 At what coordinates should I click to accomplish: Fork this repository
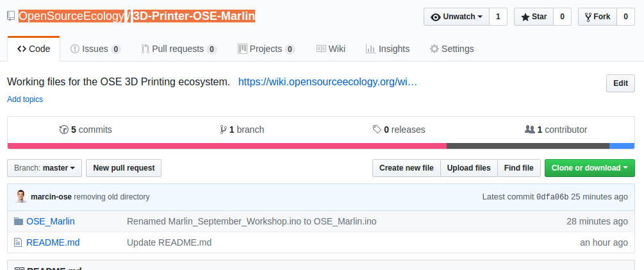pos(597,17)
